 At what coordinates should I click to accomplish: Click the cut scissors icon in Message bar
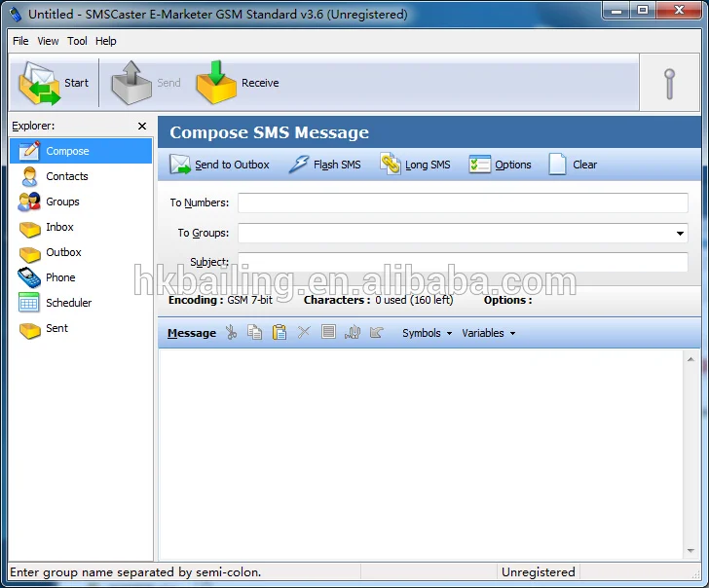pos(231,333)
